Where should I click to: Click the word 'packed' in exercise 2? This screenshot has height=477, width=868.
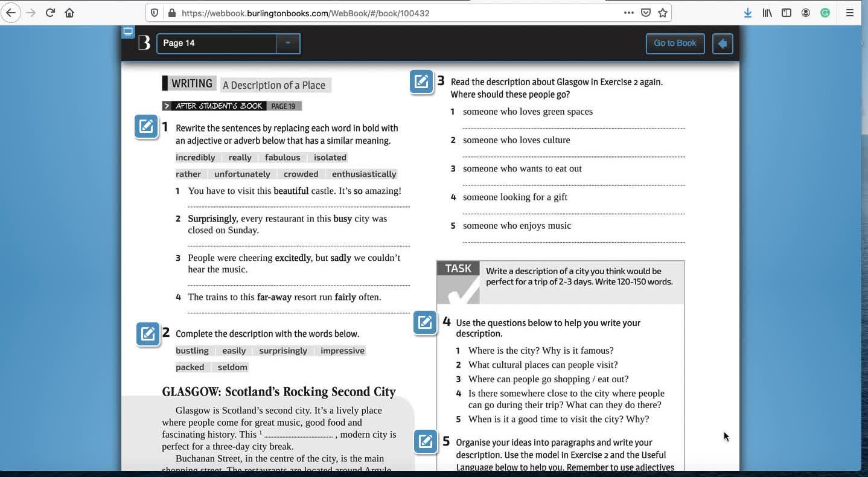point(190,367)
